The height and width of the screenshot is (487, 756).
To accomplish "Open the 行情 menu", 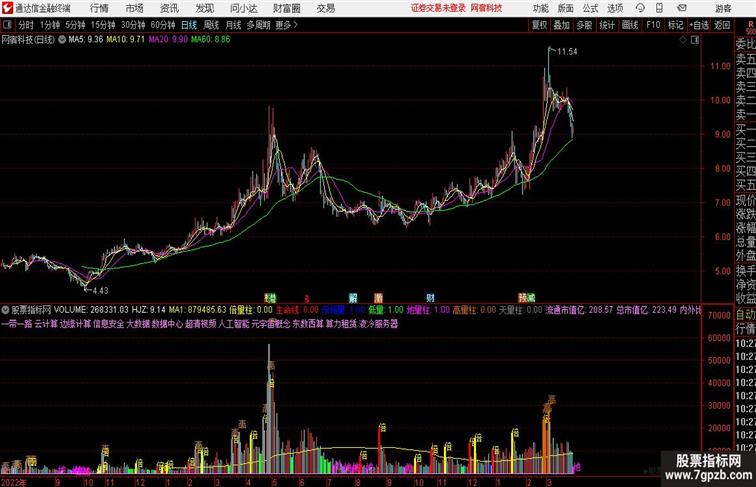I will (x=99, y=8).
